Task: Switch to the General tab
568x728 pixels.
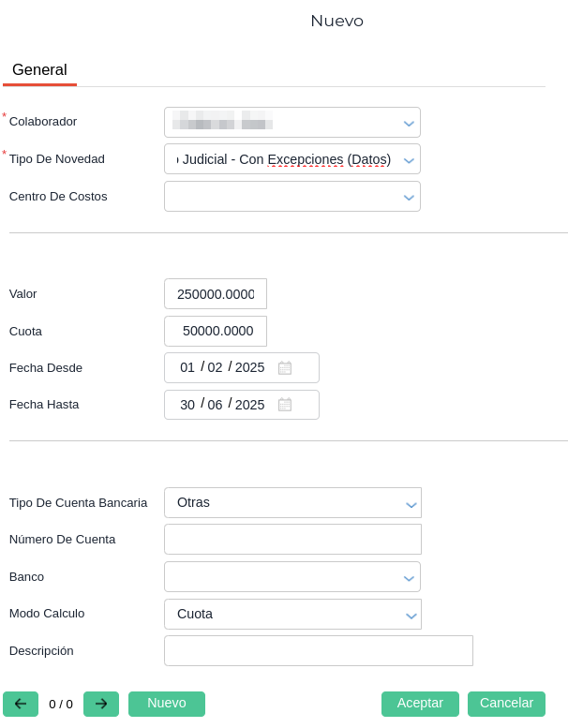Action: tap(39, 70)
